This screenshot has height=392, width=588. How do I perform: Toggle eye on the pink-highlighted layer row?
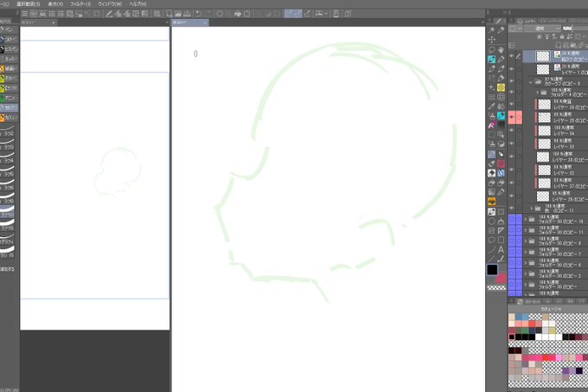[x=512, y=118]
